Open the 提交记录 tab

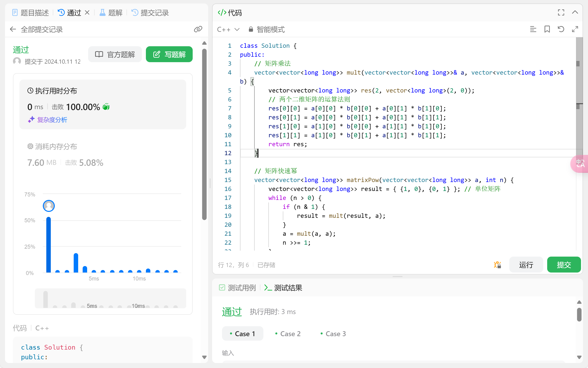pyautogui.click(x=150, y=13)
